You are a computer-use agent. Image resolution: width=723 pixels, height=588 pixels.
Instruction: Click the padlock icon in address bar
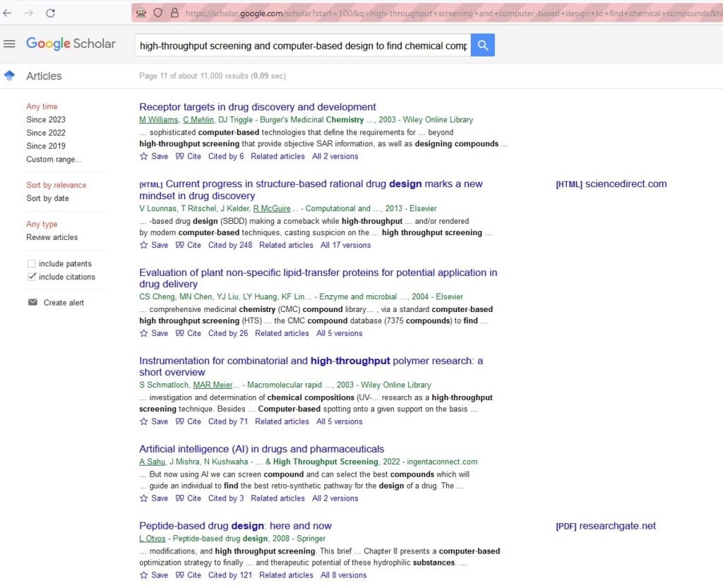tap(174, 13)
